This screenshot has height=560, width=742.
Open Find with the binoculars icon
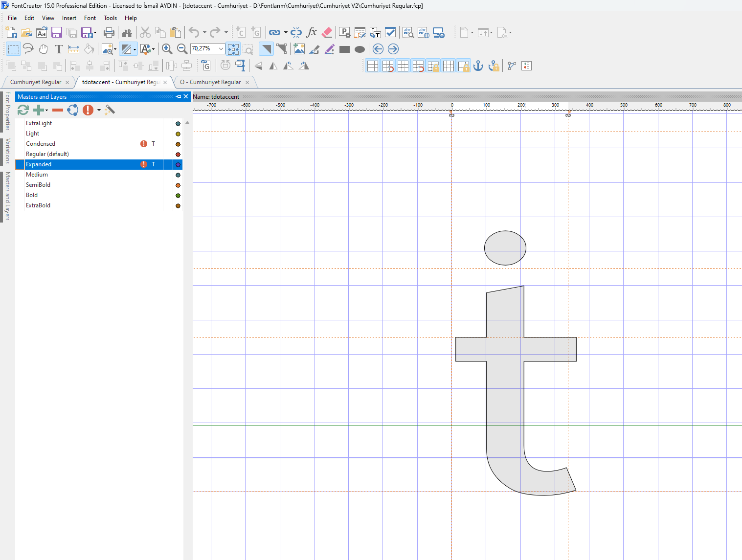click(x=127, y=33)
